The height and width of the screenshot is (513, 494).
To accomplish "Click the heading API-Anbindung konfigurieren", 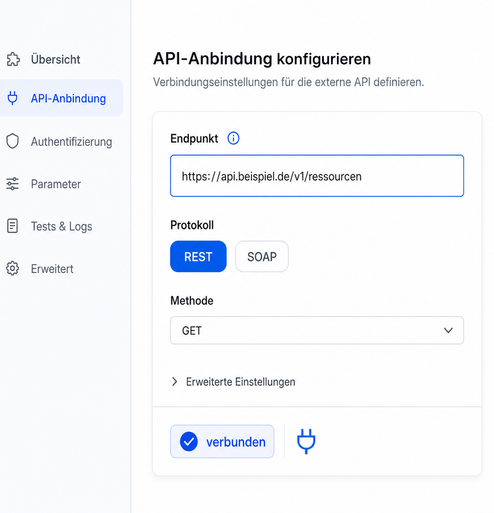I will click(262, 59).
